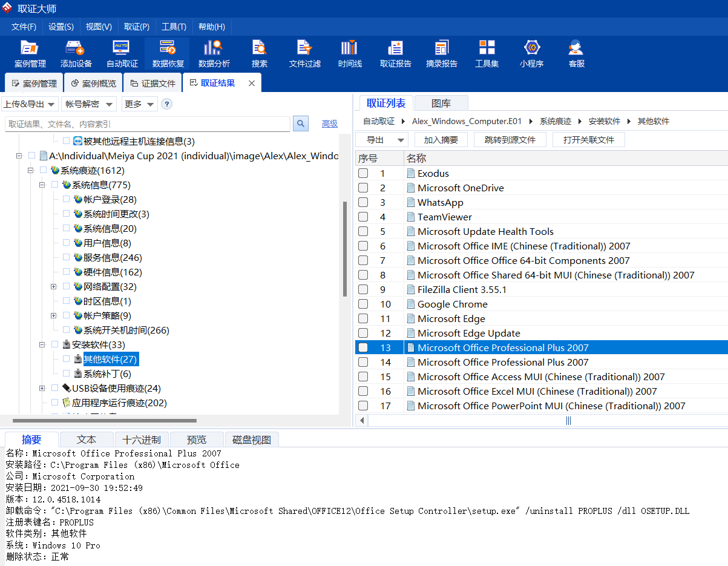Click the 名称 column header
The width and height of the screenshot is (728, 566).
point(565,159)
